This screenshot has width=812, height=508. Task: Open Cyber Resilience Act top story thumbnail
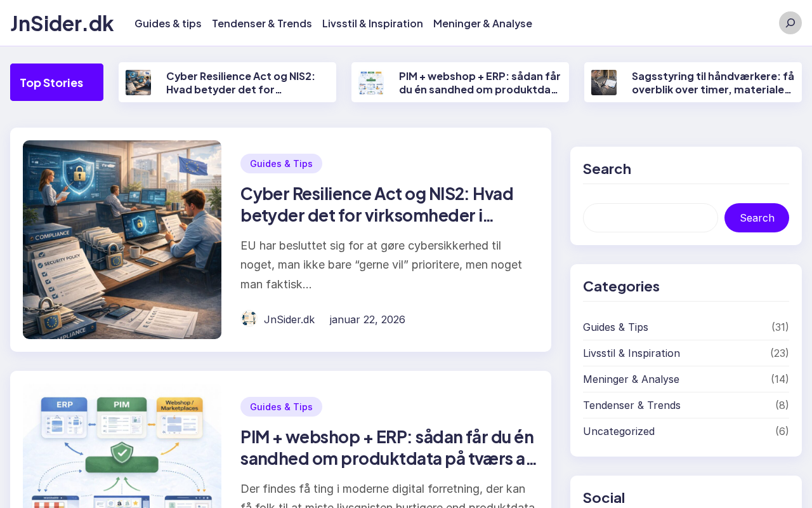coord(138,83)
